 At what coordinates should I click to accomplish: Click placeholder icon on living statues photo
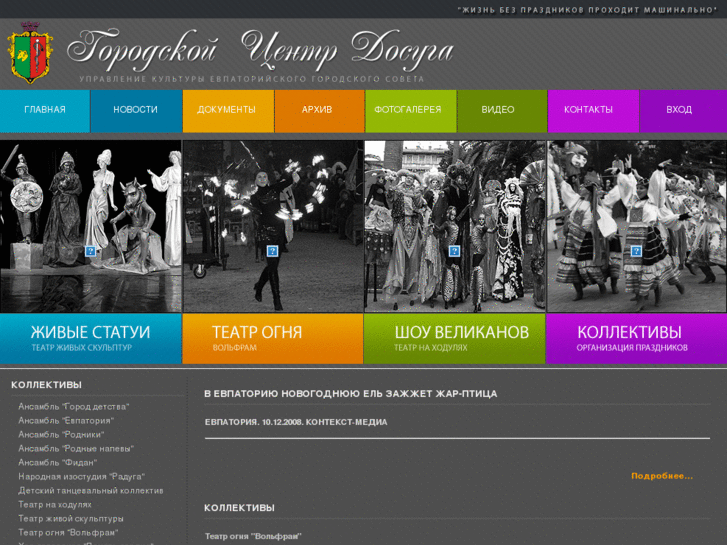(x=90, y=251)
